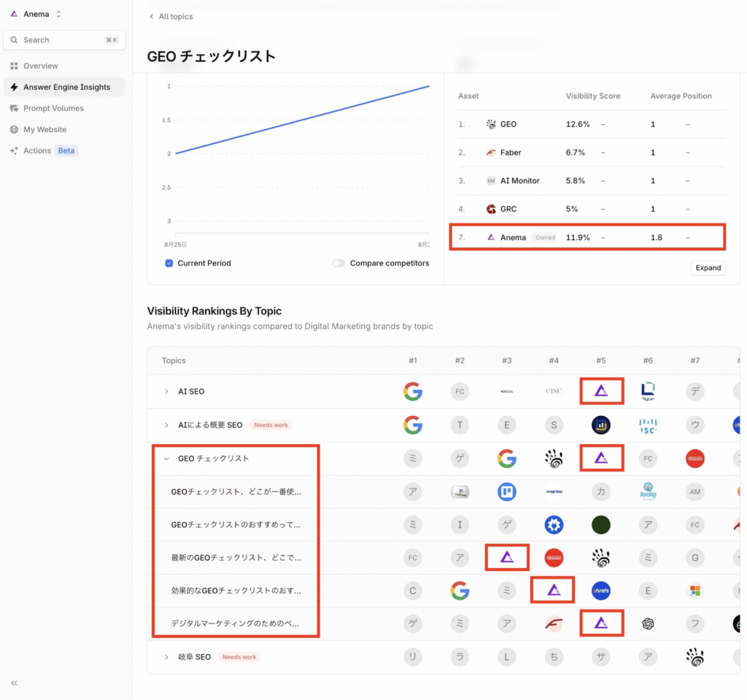Collapse the sidebar with double chevron icon
Screen dimensions: 747x700
14,682
